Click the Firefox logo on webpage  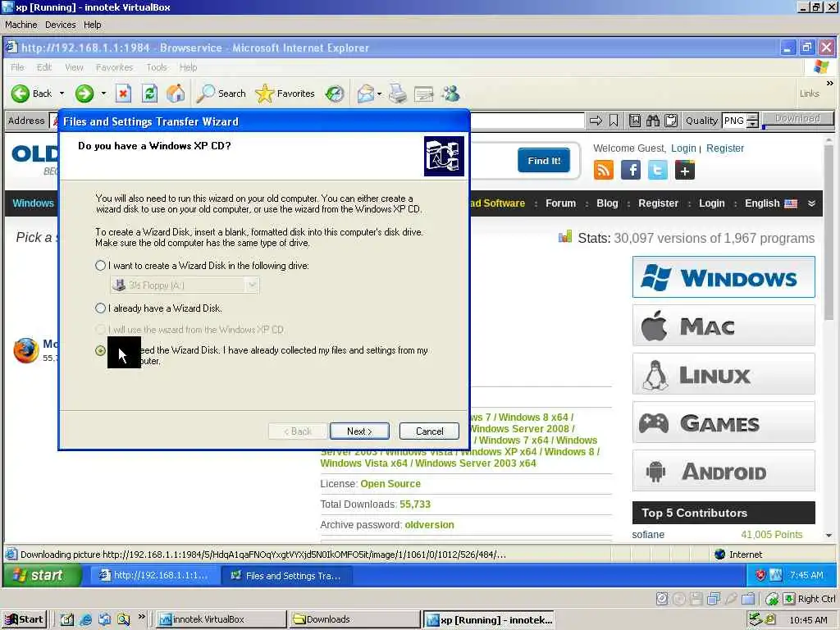click(26, 350)
